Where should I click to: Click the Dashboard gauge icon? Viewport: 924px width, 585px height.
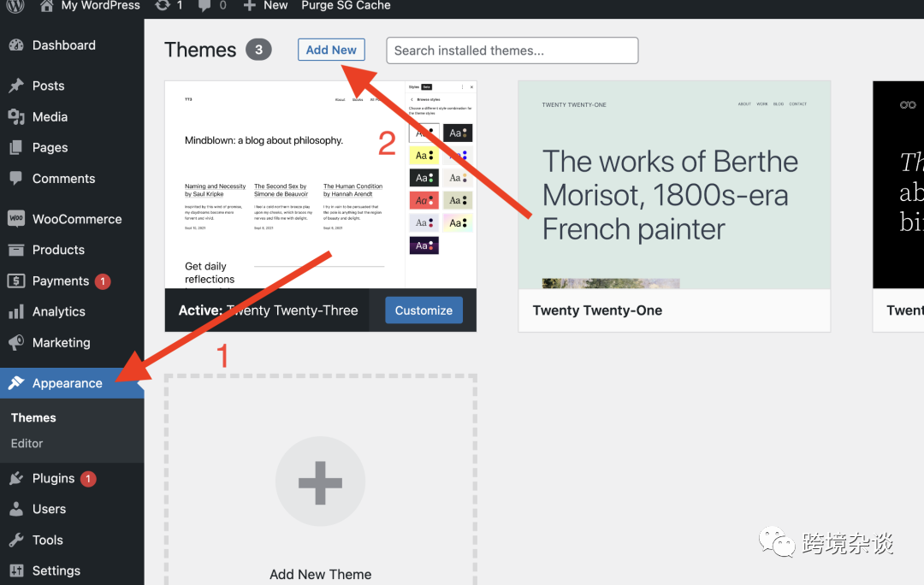tap(16, 44)
